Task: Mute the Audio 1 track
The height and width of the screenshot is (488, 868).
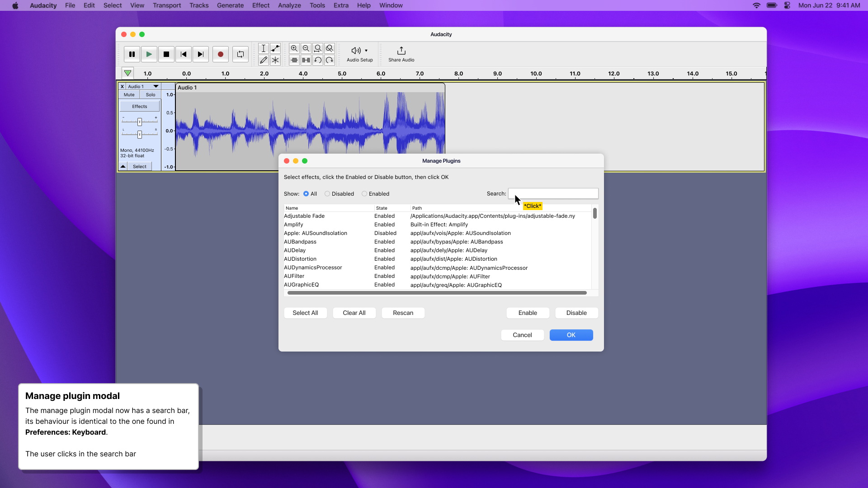Action: coord(129,94)
